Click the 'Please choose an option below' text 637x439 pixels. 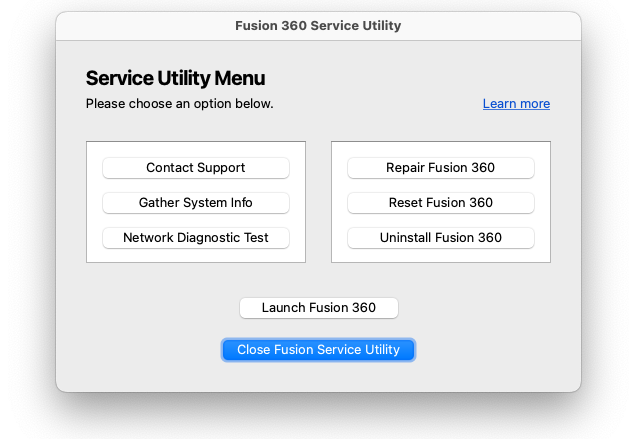179,104
